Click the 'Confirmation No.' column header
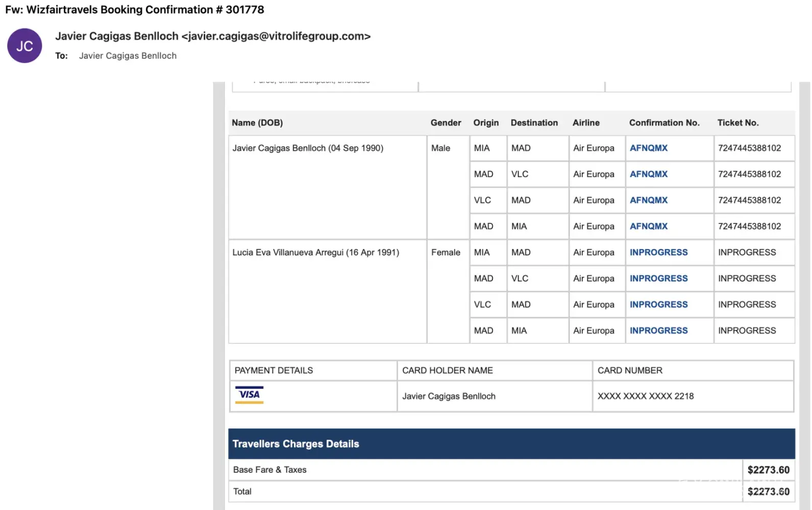The width and height of the screenshot is (812, 510). click(665, 123)
